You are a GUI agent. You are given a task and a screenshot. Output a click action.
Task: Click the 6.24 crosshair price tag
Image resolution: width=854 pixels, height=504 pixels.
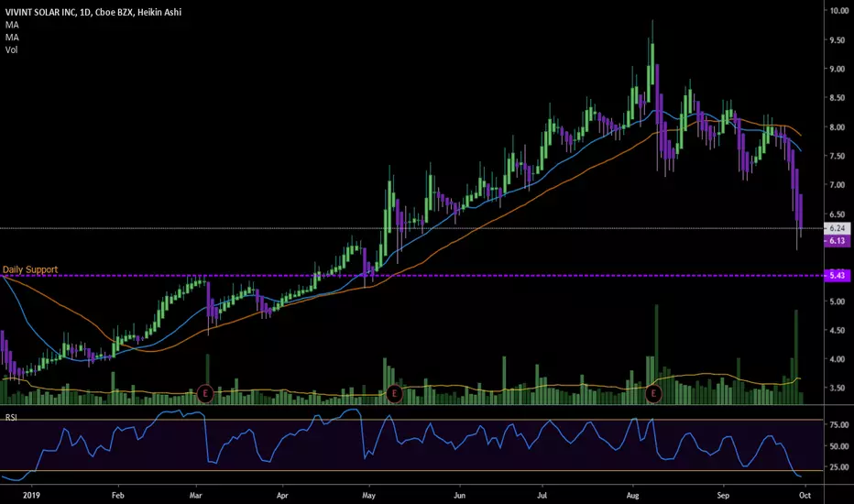pos(838,228)
